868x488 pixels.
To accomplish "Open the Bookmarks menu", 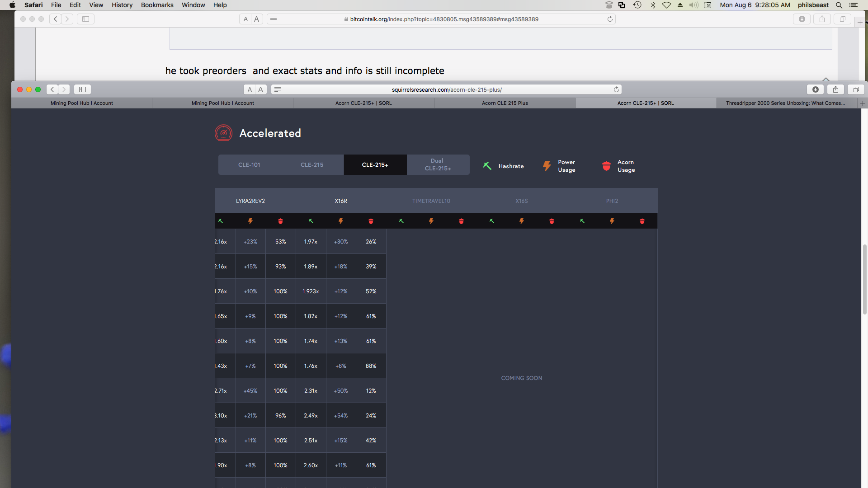I will coord(157,5).
